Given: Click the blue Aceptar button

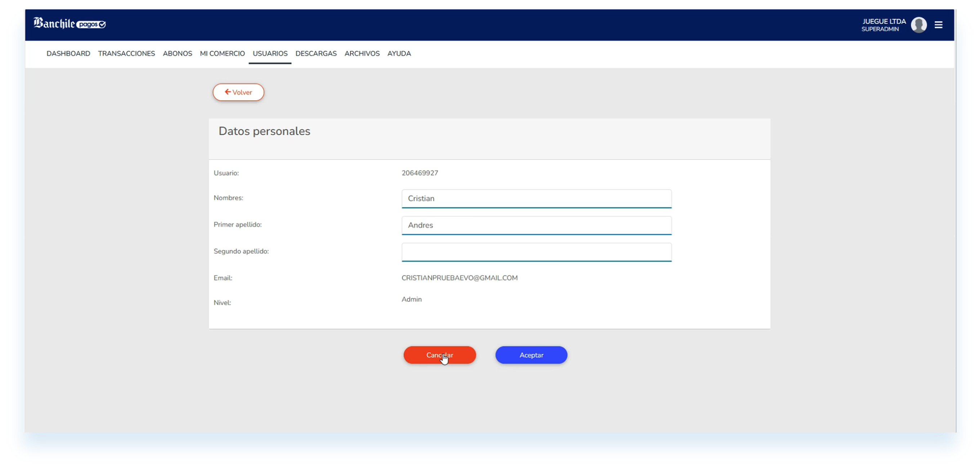Looking at the screenshot, I should [x=531, y=355].
